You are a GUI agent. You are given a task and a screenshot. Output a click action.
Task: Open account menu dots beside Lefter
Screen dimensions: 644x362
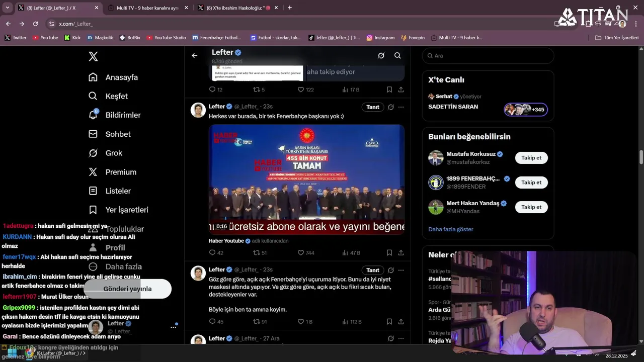point(173,327)
